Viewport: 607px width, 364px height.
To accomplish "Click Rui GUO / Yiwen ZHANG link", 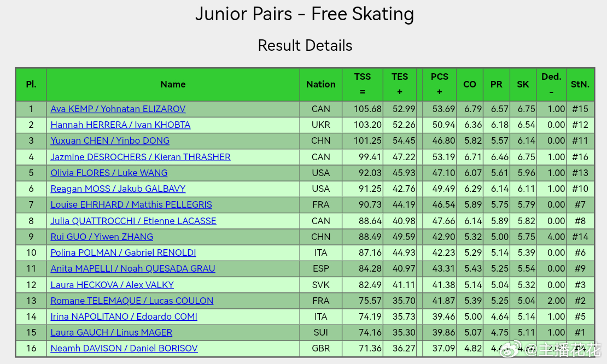I will pos(102,237).
